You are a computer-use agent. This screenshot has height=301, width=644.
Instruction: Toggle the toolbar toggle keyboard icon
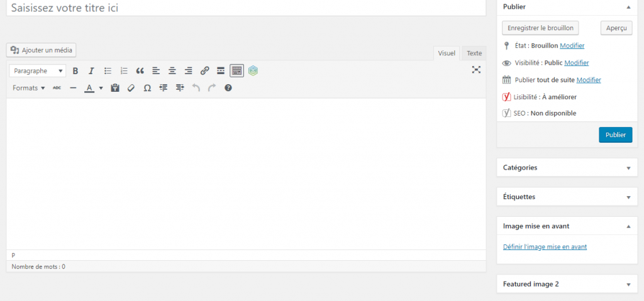click(x=236, y=71)
